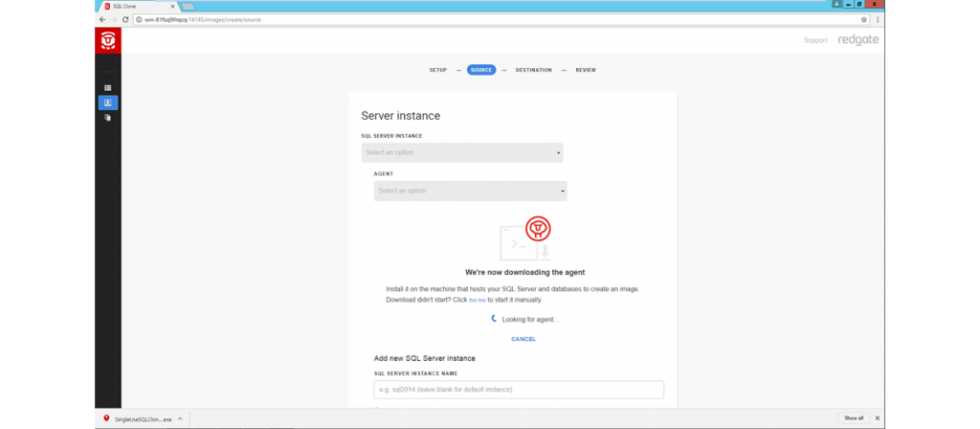The width and height of the screenshot is (980, 429).
Task: Expand the SQL Server Instance dropdown
Action: (462, 152)
